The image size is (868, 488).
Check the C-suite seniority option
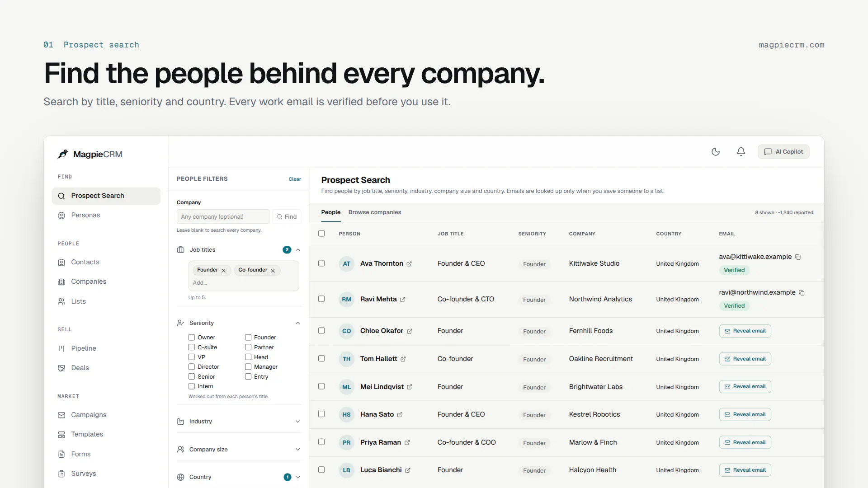coord(192,347)
